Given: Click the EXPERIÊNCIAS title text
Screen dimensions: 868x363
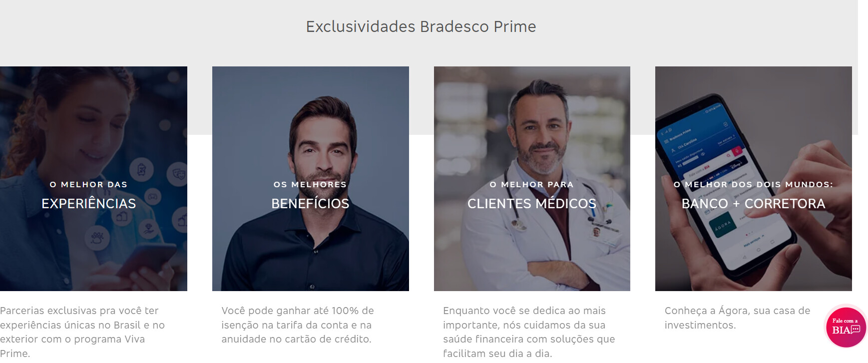Looking at the screenshot, I should [89, 204].
